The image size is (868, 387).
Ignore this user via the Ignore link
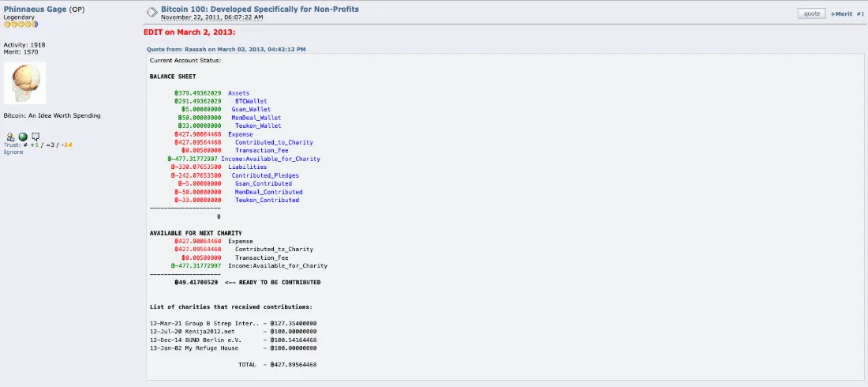(13, 152)
